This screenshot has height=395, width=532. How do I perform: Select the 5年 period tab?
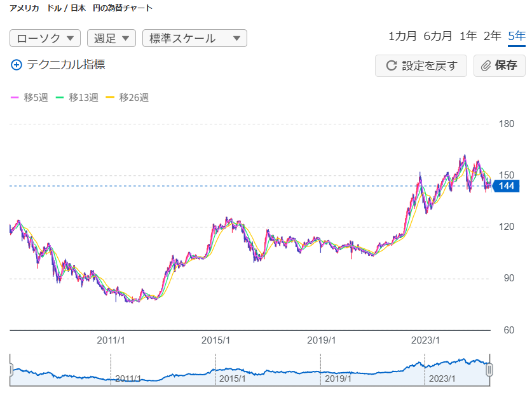(517, 36)
